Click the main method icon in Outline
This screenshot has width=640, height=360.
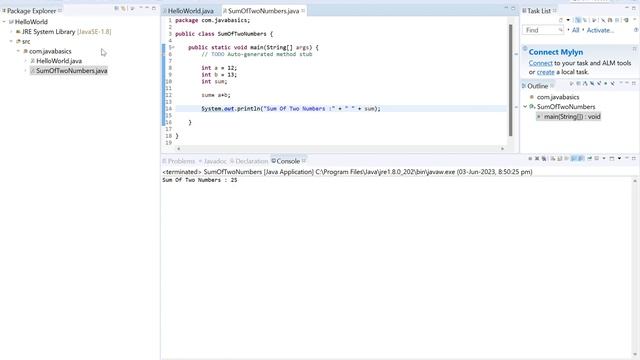tap(539, 117)
